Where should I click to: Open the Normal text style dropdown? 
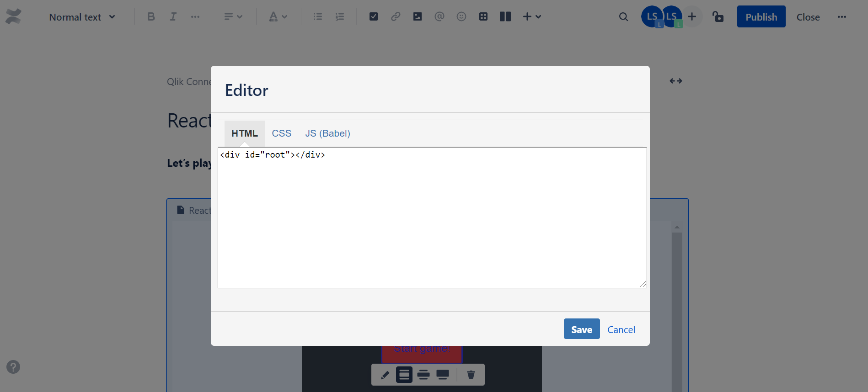pyautogui.click(x=82, y=17)
